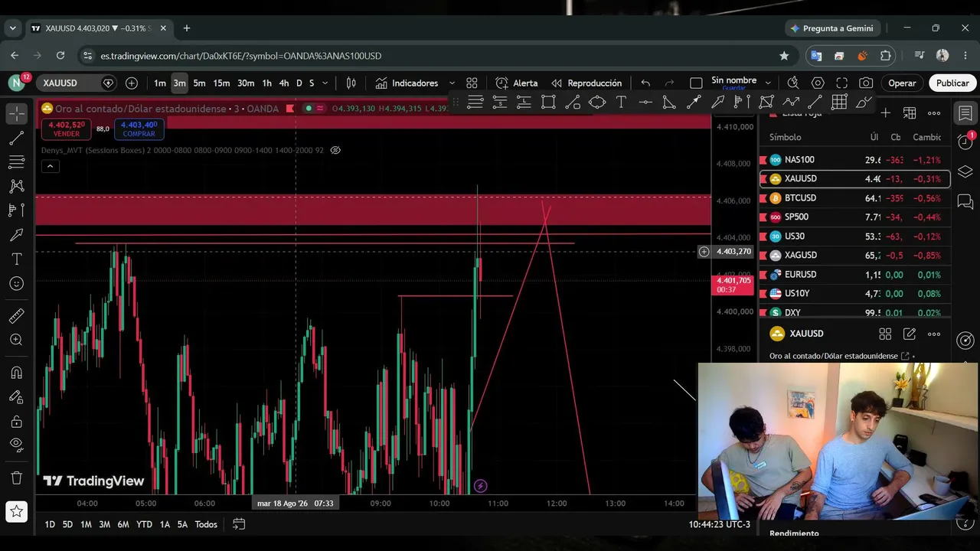This screenshot has width=980, height=551.
Task: Open watchlist advanced view icon
Action: point(910,113)
